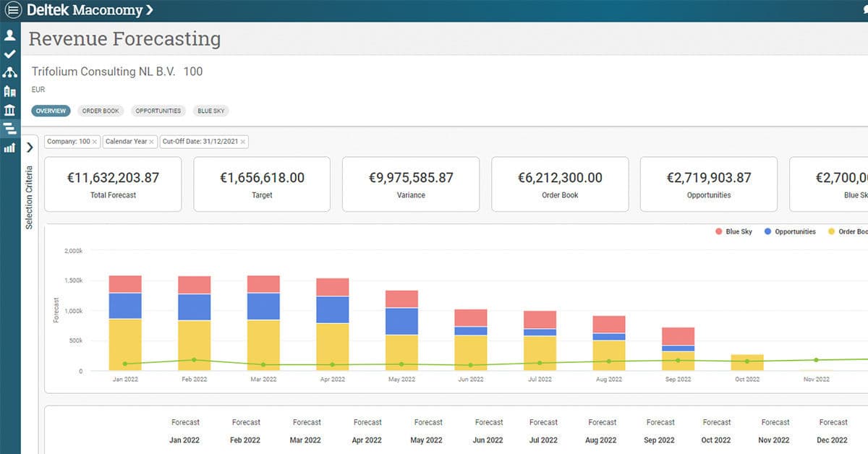Viewport: 868px width, 454px height.
Task: Toggle the Blue Sky legend series
Action: (x=734, y=231)
